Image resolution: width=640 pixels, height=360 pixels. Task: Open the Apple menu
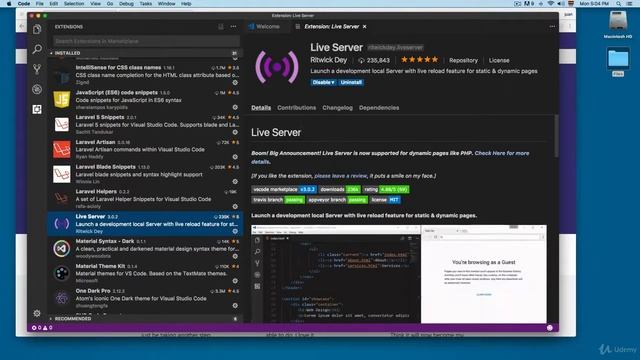point(9,4)
